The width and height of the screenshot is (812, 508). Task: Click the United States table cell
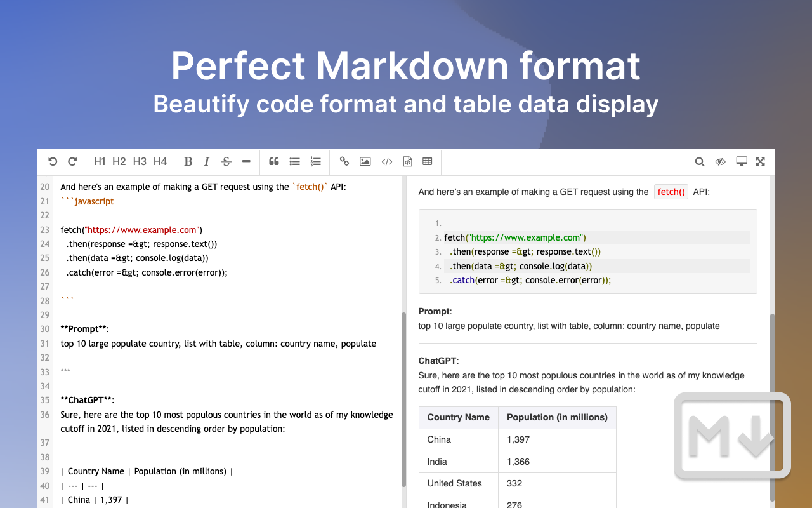(x=459, y=483)
